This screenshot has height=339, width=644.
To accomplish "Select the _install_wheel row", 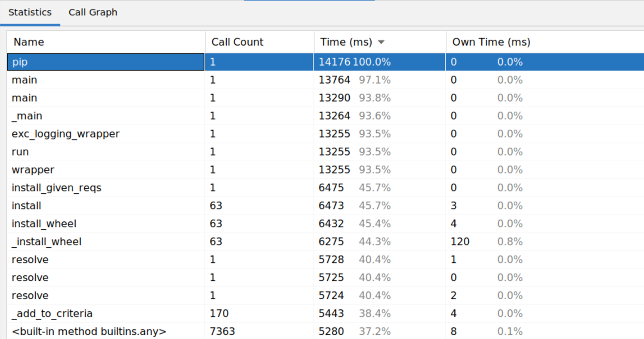I will point(86,241).
